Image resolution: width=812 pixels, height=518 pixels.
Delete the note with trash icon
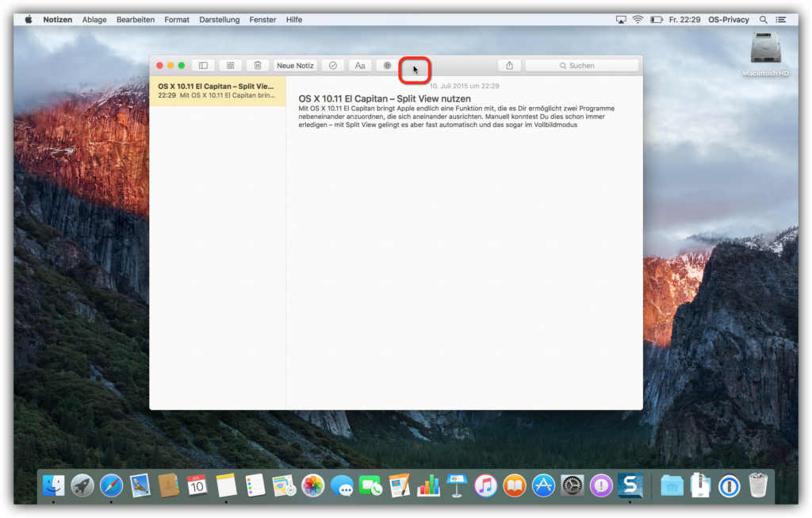click(x=258, y=66)
